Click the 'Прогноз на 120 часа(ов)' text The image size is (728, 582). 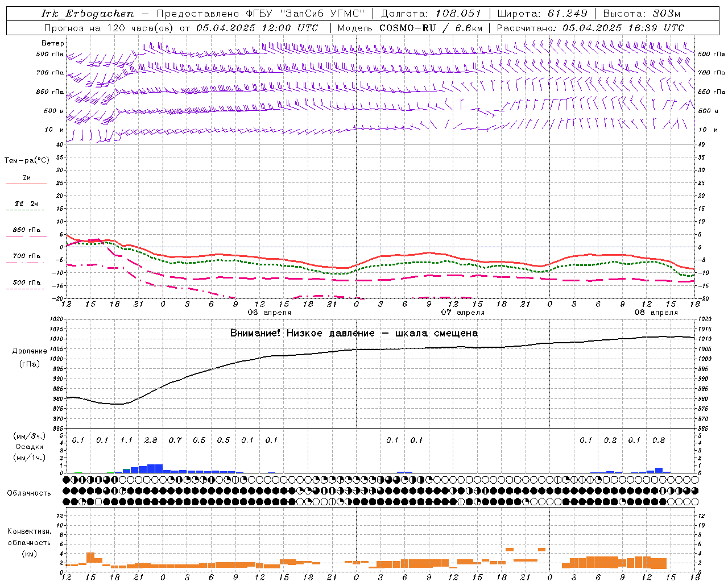(110, 28)
